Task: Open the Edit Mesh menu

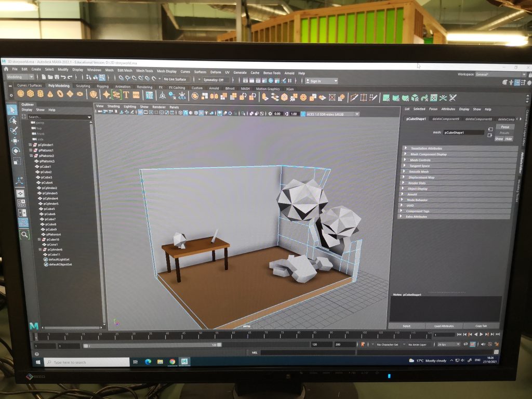Action: [125, 71]
